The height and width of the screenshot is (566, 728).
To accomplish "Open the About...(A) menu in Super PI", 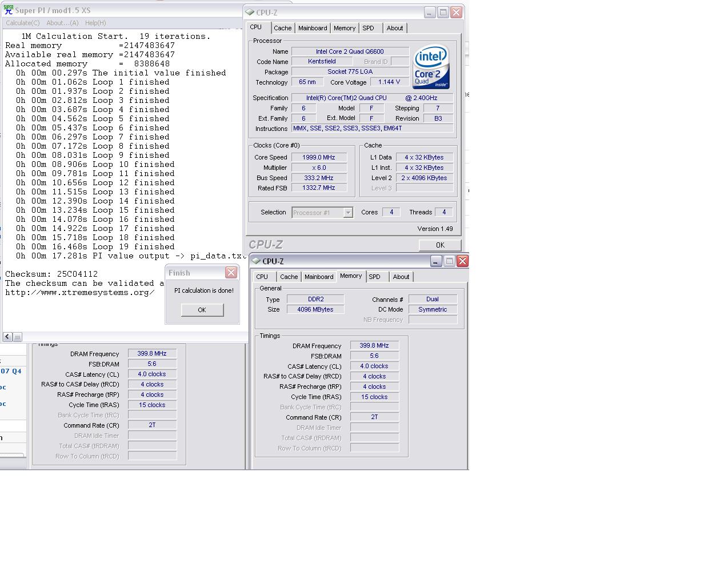I will pos(62,23).
